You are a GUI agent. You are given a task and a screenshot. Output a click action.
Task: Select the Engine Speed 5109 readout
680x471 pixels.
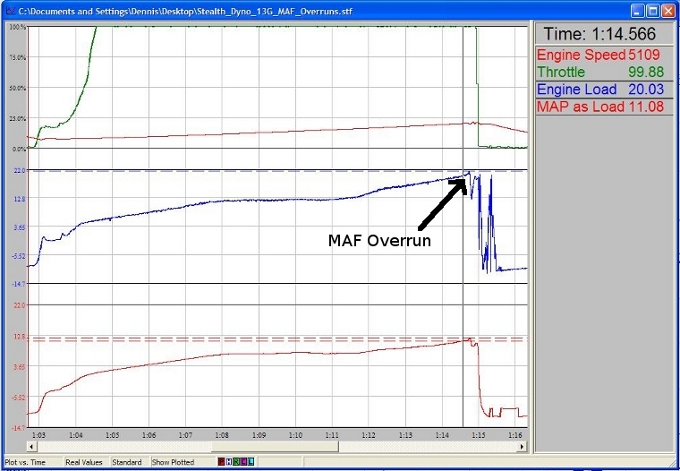click(x=604, y=55)
